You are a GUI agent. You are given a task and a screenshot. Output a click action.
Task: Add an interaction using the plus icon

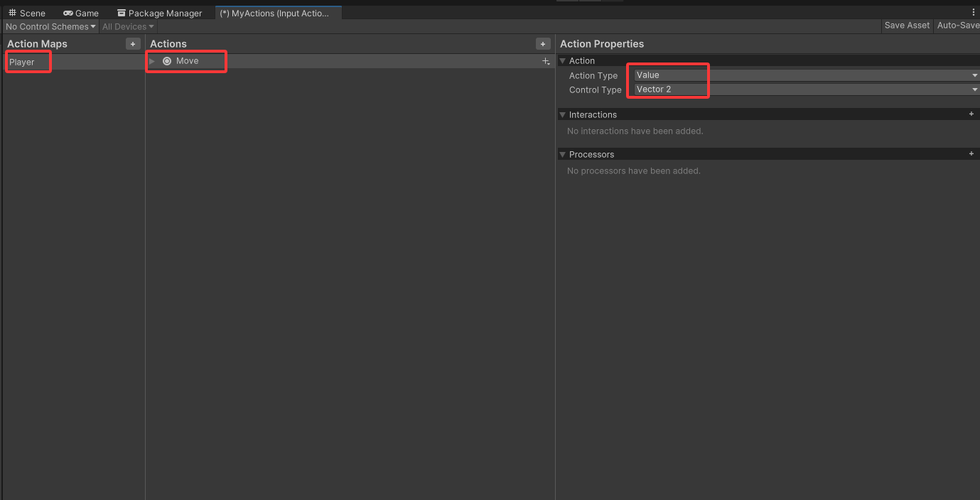[971, 114]
